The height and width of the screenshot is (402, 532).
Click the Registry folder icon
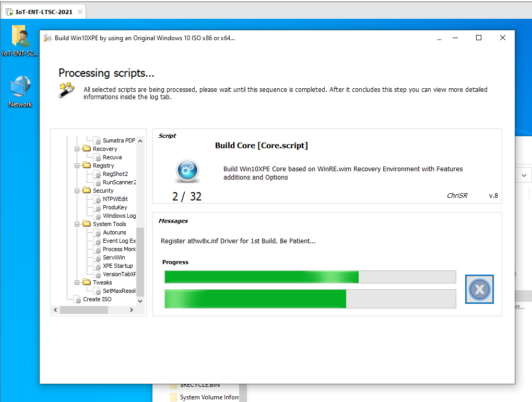87,165
